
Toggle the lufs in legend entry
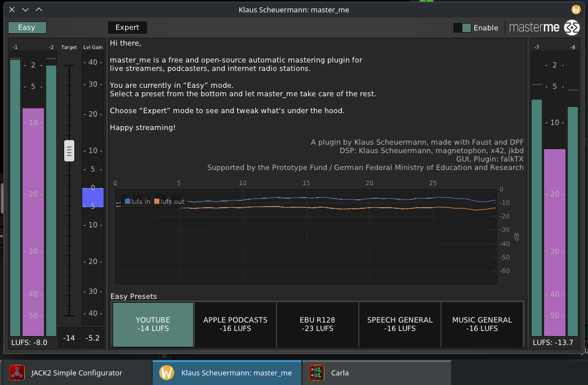(137, 202)
